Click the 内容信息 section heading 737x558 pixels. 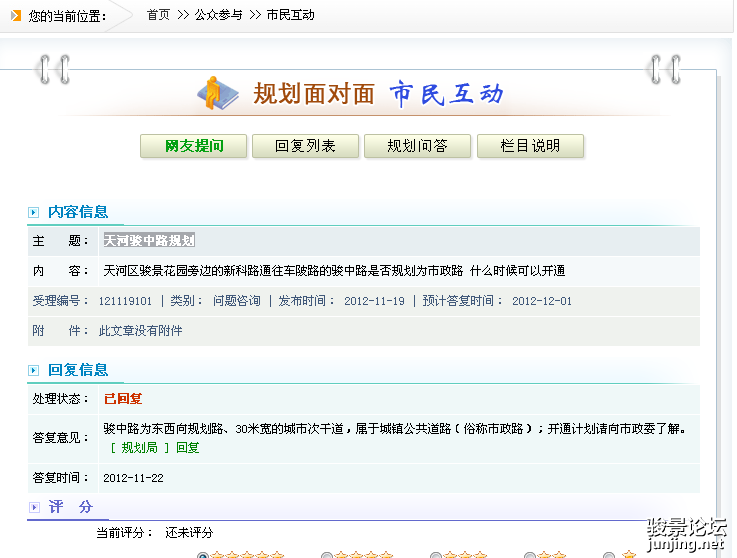coord(78,212)
